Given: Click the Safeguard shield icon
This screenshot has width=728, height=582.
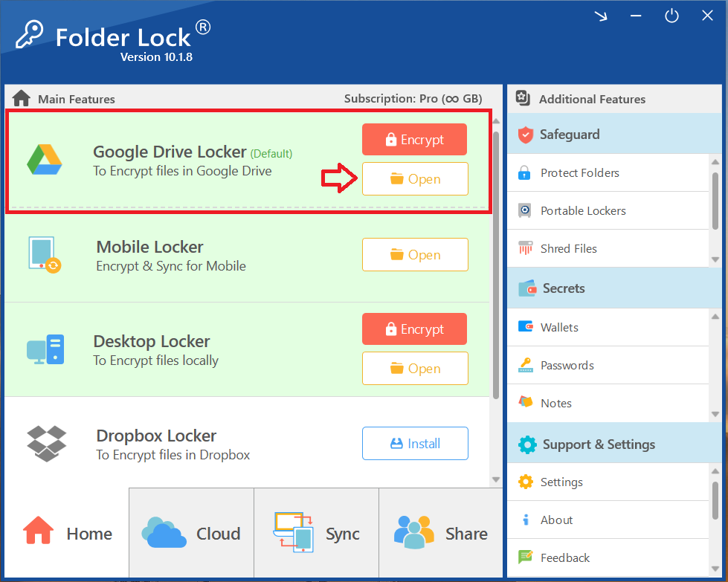Looking at the screenshot, I should coord(526,135).
